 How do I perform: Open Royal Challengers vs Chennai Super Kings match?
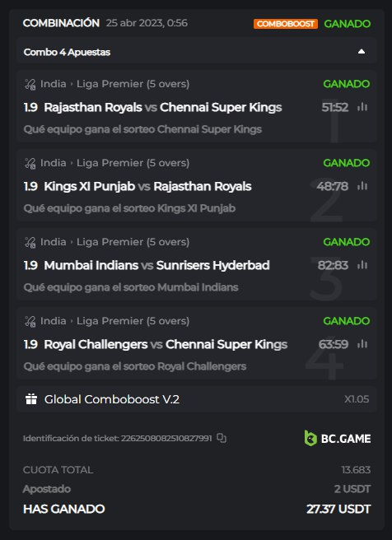[x=166, y=344]
